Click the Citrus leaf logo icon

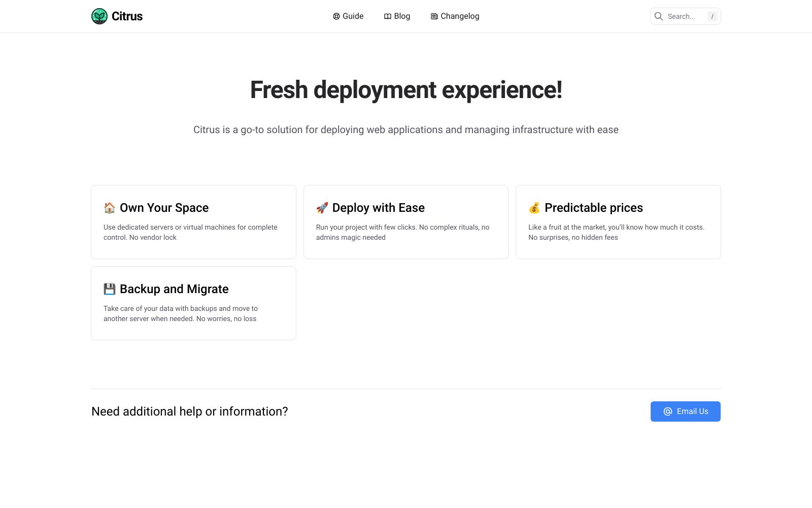pos(99,16)
